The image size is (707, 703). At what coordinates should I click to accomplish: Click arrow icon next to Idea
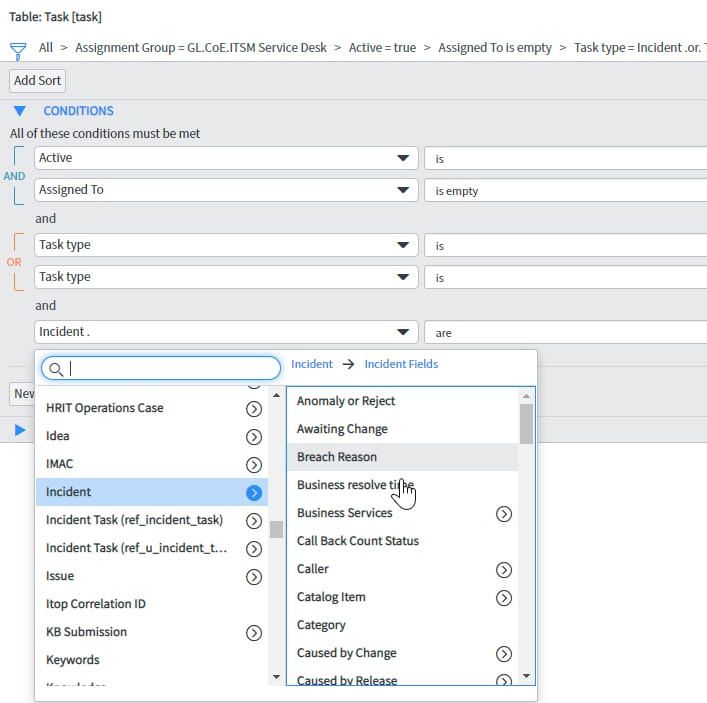[x=254, y=436]
